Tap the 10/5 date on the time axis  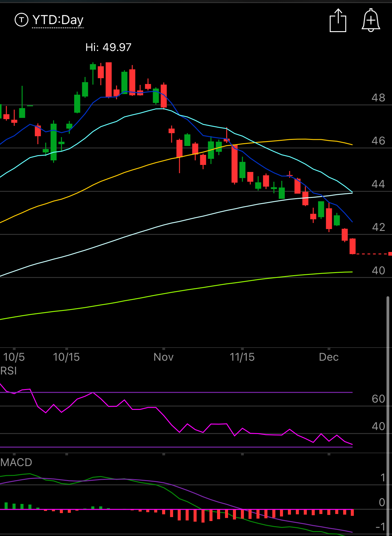14,357
